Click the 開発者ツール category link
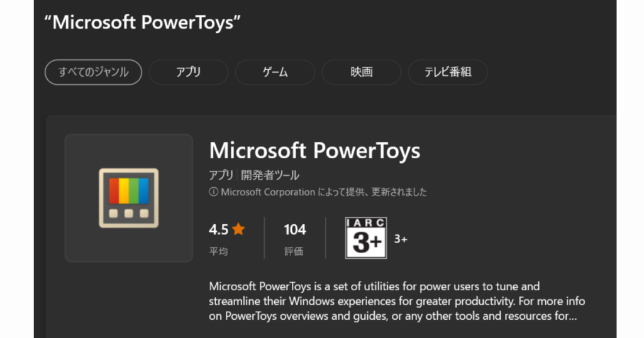The image size is (644, 338). (x=270, y=175)
